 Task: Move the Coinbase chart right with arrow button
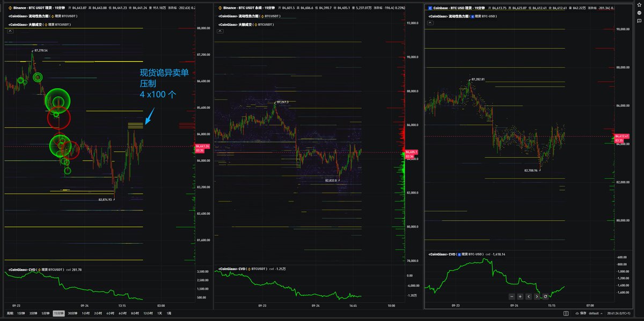(537, 296)
